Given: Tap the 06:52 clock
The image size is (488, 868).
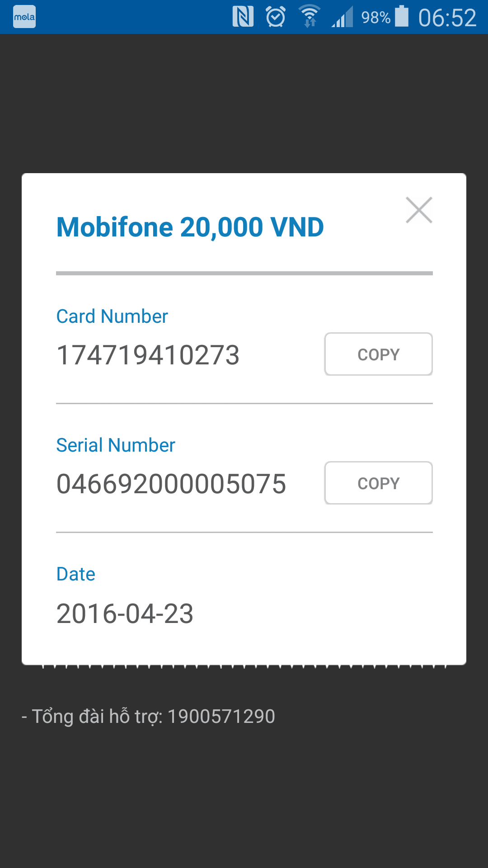Looking at the screenshot, I should (447, 18).
